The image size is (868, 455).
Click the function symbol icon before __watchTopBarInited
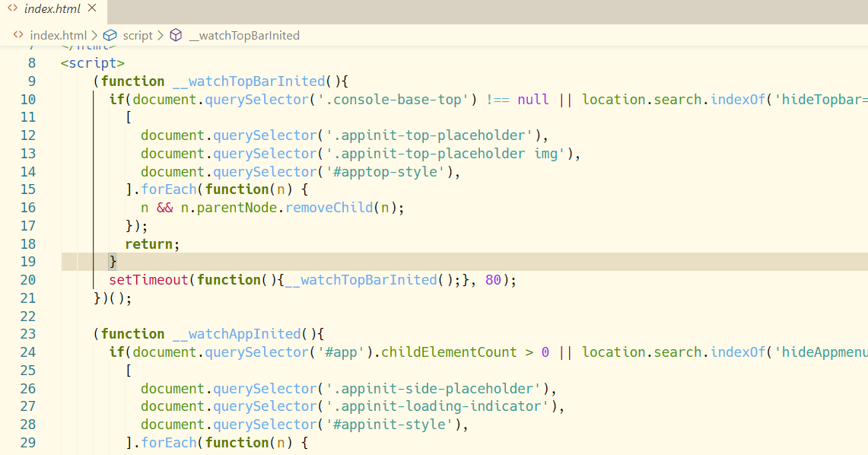[x=176, y=36]
